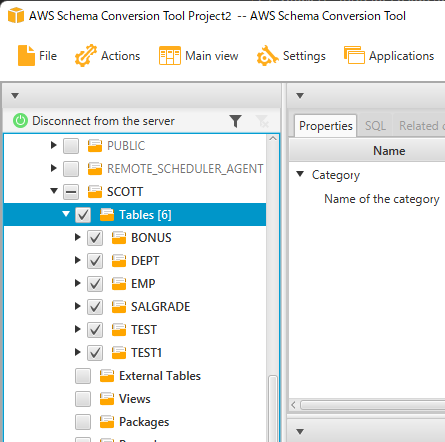Click the SALGRADE table icon
This screenshot has height=442, width=445.
(119, 307)
